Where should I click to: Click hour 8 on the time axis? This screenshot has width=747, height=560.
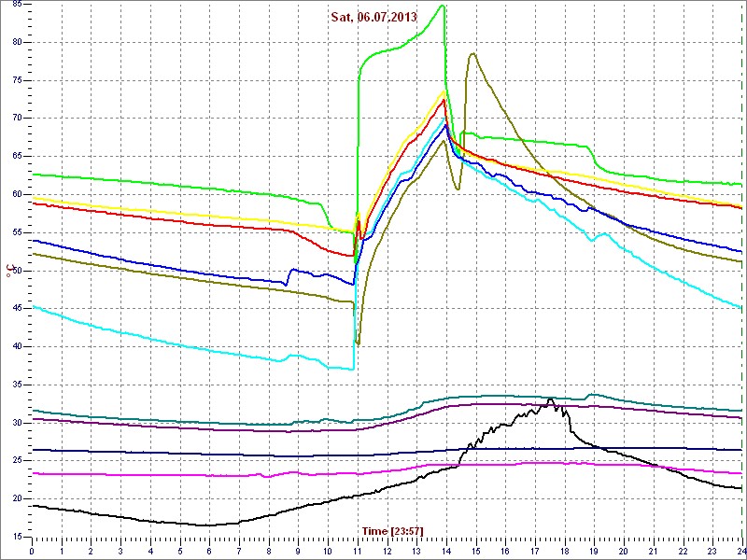[x=269, y=551]
